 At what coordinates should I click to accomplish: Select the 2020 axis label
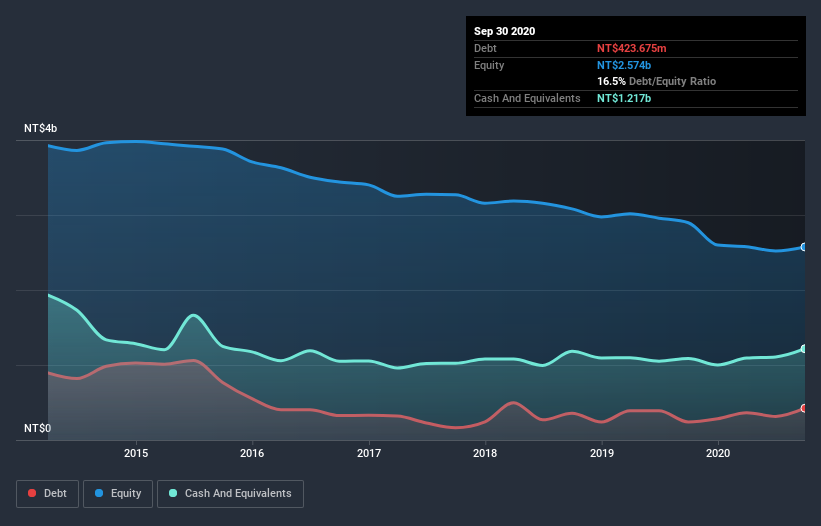point(718,453)
